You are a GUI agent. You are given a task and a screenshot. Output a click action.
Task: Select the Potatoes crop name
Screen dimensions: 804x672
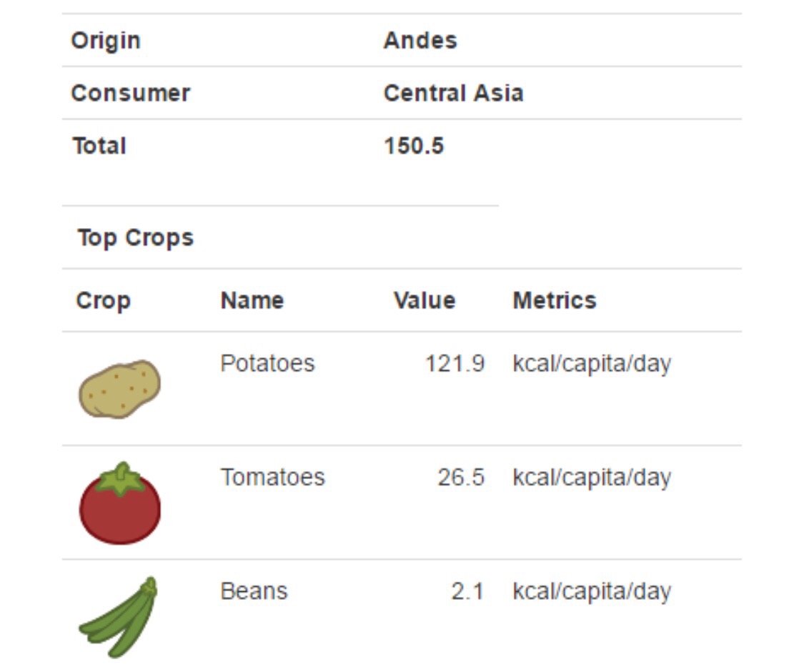[267, 364]
